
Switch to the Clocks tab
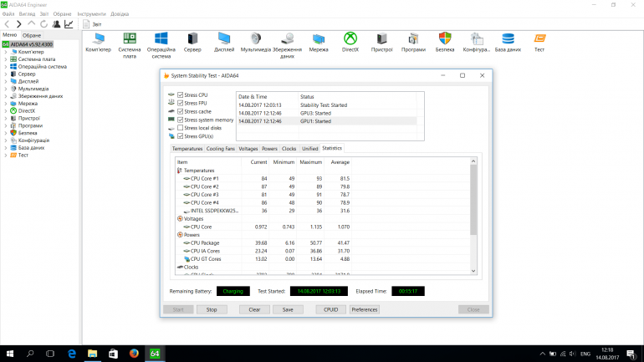289,149
